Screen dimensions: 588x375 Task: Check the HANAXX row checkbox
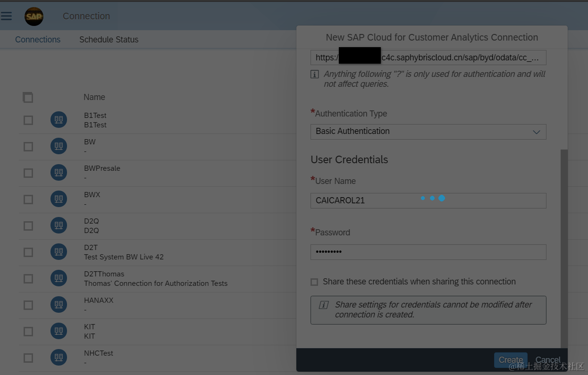click(x=28, y=305)
